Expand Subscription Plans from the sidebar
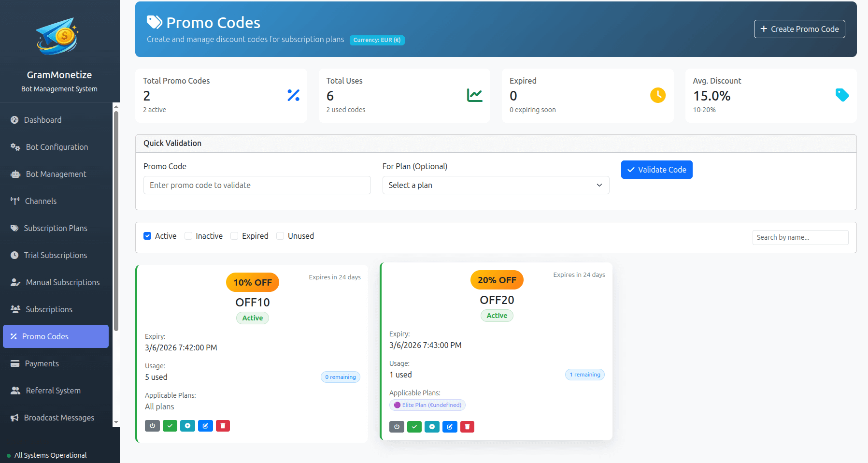The height and width of the screenshot is (463, 868). click(56, 228)
